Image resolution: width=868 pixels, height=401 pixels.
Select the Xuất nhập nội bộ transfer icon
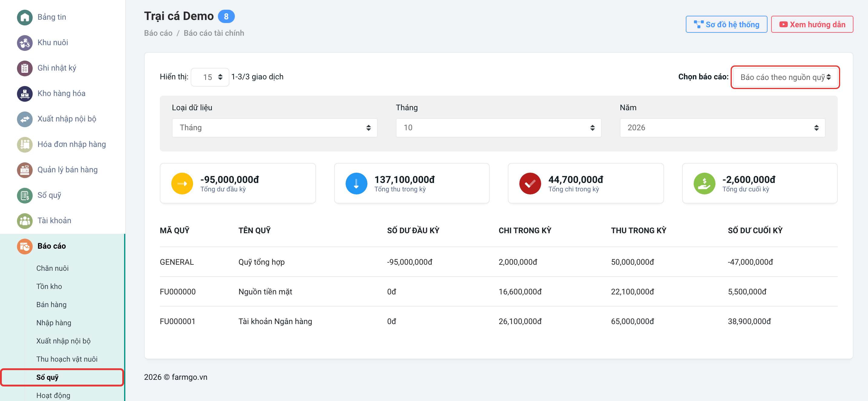pos(25,119)
